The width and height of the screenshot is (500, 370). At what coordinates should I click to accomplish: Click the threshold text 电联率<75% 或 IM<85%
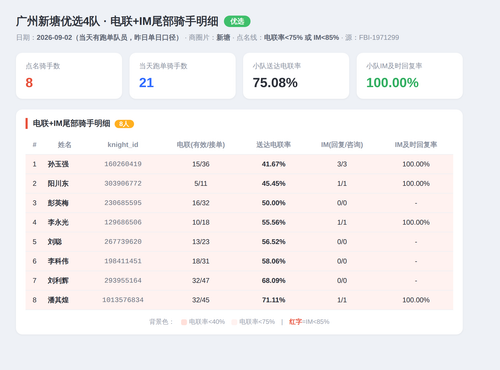[301, 37]
